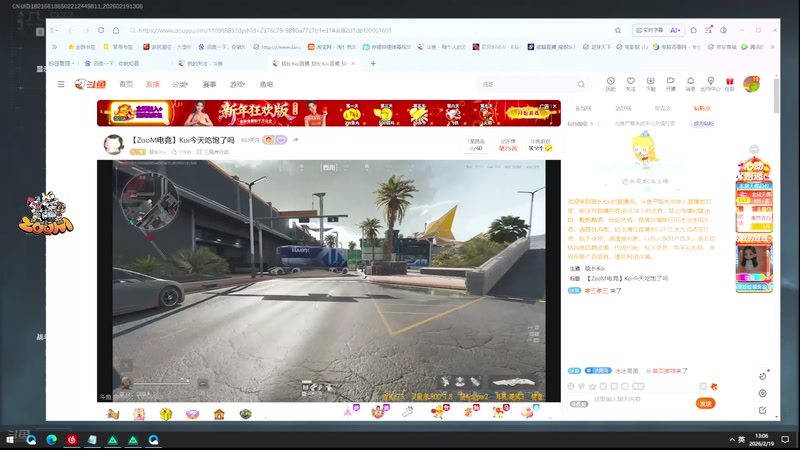This screenshot has width=800, height=450.
Task: Switch to the 在线榜 tab
Action: [x=583, y=108]
